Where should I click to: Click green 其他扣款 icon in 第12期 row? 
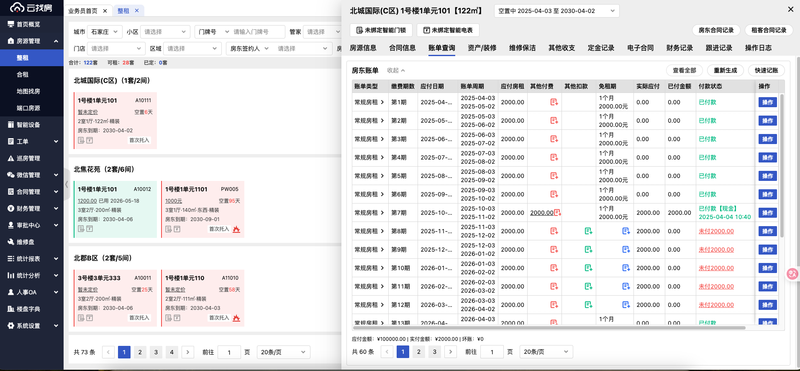point(588,305)
